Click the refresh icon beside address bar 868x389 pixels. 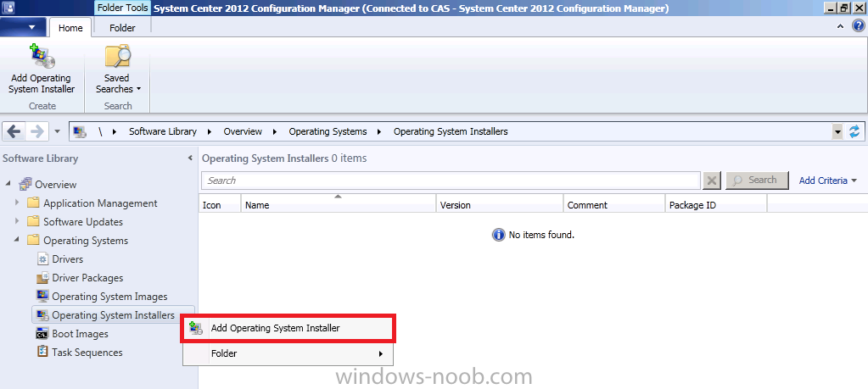point(854,131)
